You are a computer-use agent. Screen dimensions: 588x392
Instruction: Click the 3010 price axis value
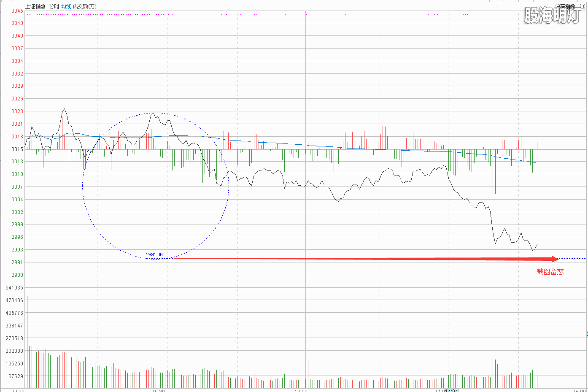(17, 174)
